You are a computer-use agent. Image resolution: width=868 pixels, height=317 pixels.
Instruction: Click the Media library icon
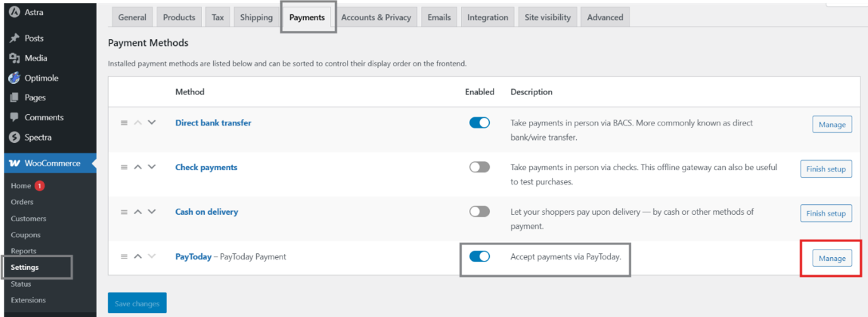tap(14, 58)
